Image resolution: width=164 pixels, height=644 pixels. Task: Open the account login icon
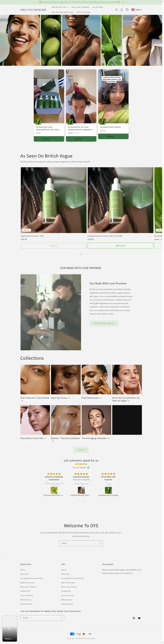pos(122,10)
